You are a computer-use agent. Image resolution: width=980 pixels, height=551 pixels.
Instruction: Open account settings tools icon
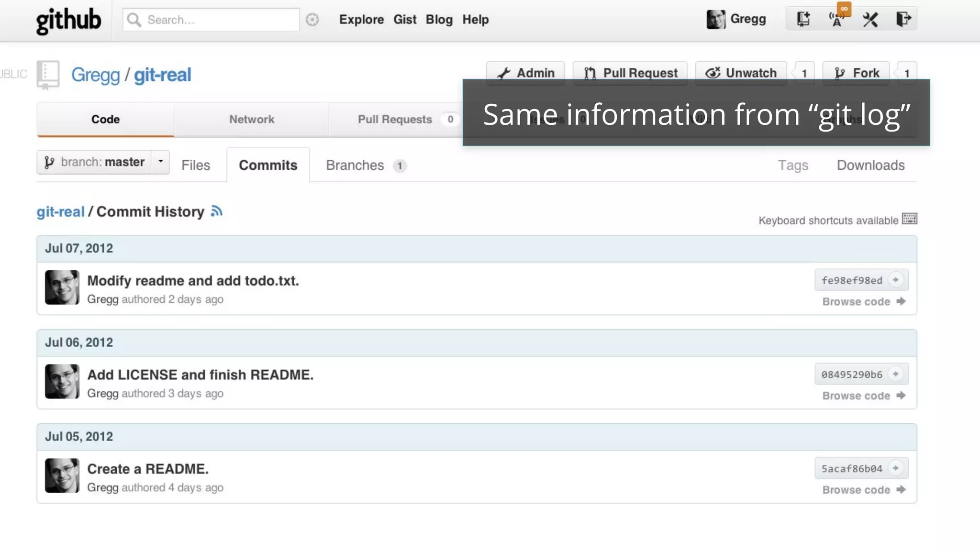(x=870, y=20)
